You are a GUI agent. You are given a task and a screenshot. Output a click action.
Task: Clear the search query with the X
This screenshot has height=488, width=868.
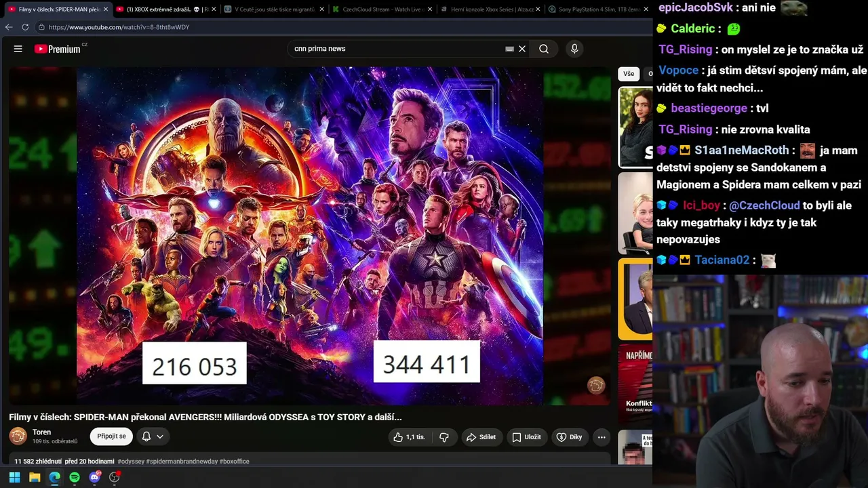(522, 49)
